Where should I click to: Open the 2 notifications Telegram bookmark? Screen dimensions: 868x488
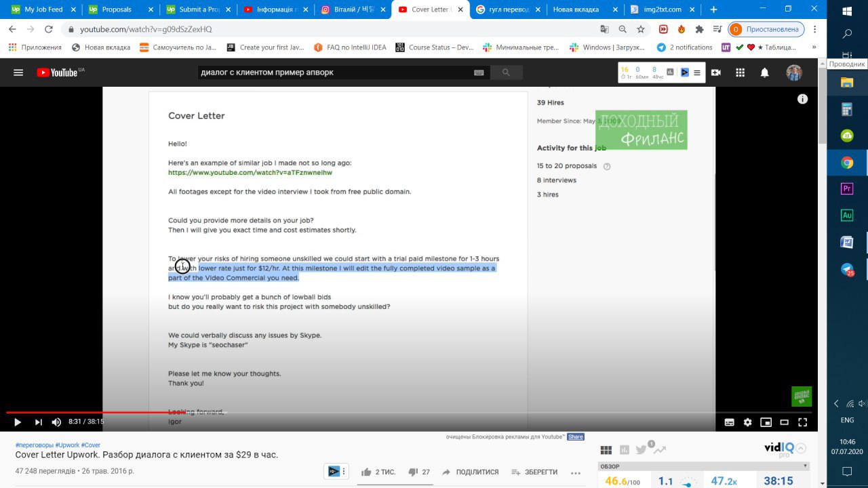pos(685,47)
